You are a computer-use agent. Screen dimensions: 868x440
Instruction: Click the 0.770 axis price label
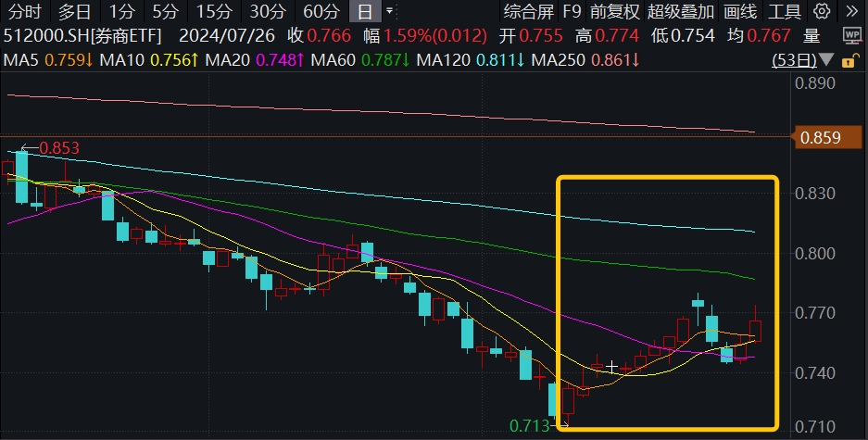point(815,313)
